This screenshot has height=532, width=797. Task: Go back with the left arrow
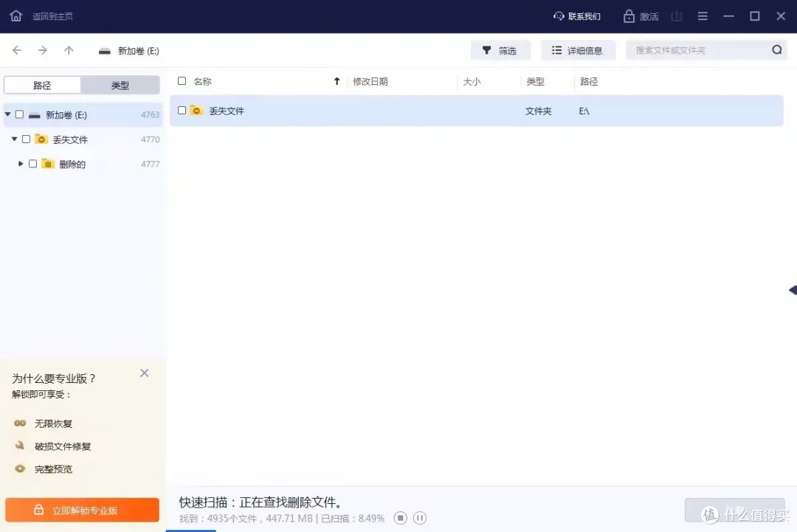[17, 50]
